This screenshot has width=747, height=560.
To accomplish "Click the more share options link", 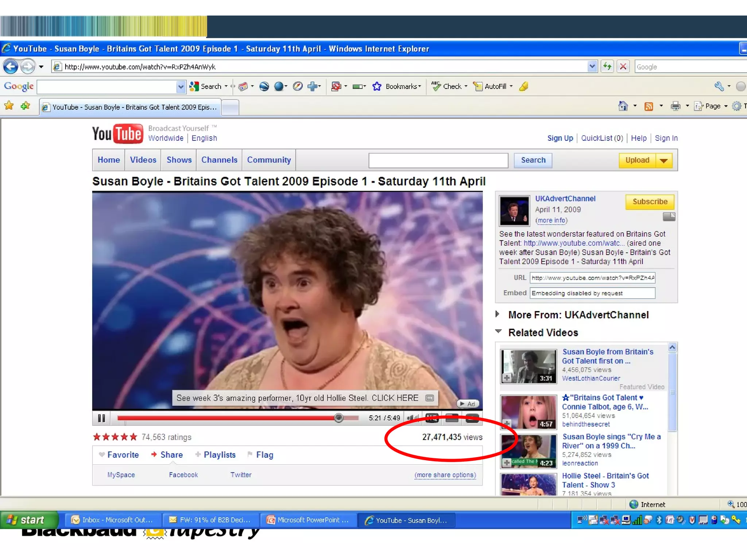I will tap(445, 475).
